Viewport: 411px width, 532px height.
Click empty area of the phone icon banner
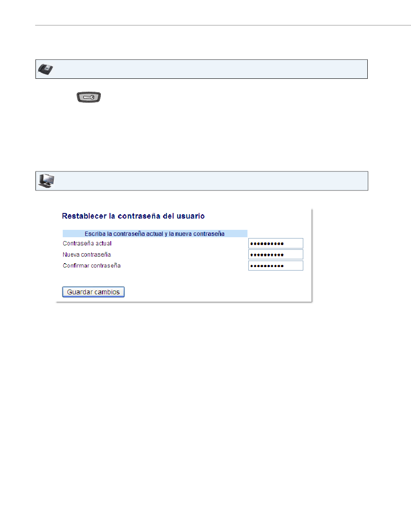(x=208, y=69)
